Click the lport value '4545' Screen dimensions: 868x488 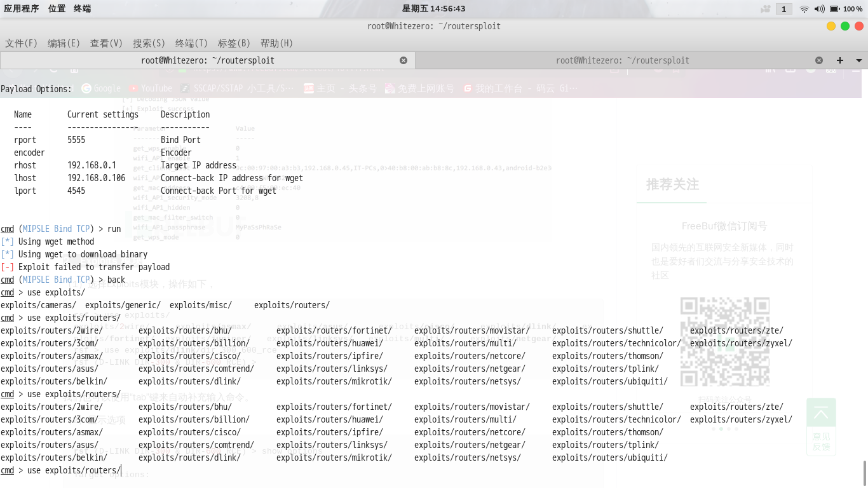pyautogui.click(x=76, y=191)
